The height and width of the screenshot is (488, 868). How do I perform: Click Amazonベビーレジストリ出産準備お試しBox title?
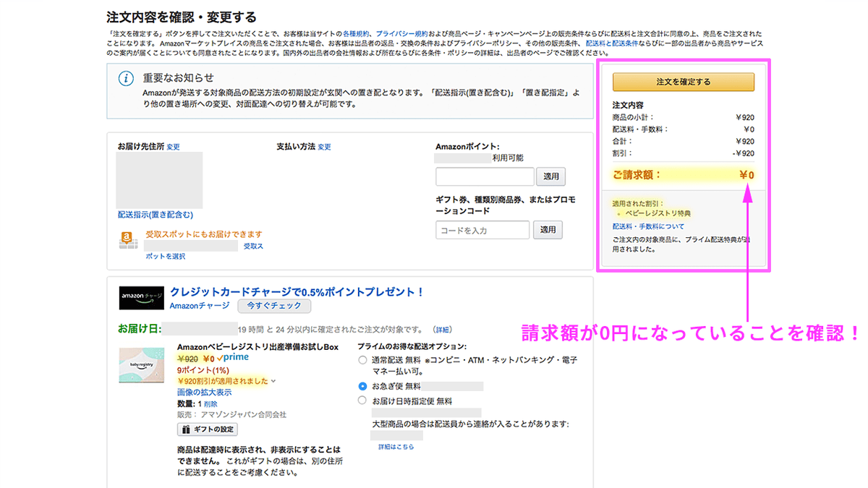tap(258, 347)
